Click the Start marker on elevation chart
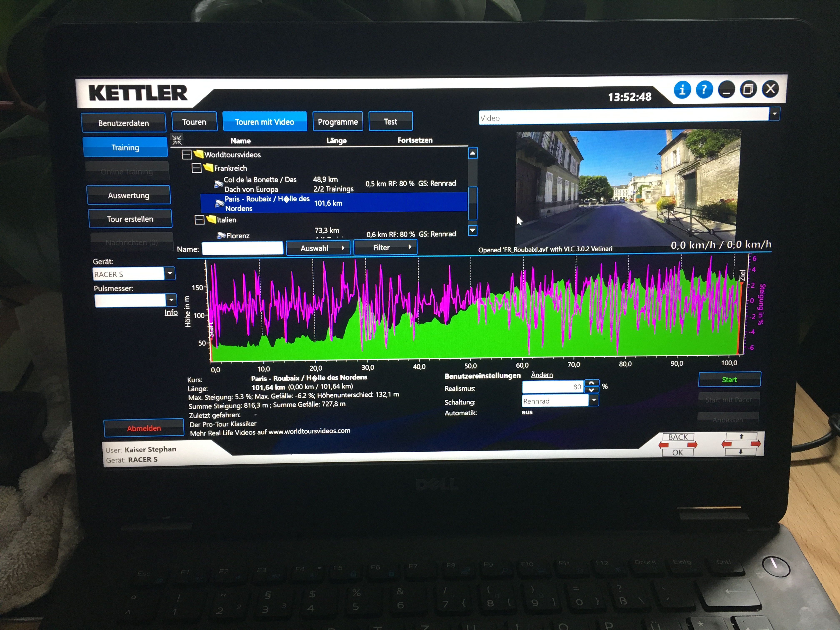 click(211, 330)
